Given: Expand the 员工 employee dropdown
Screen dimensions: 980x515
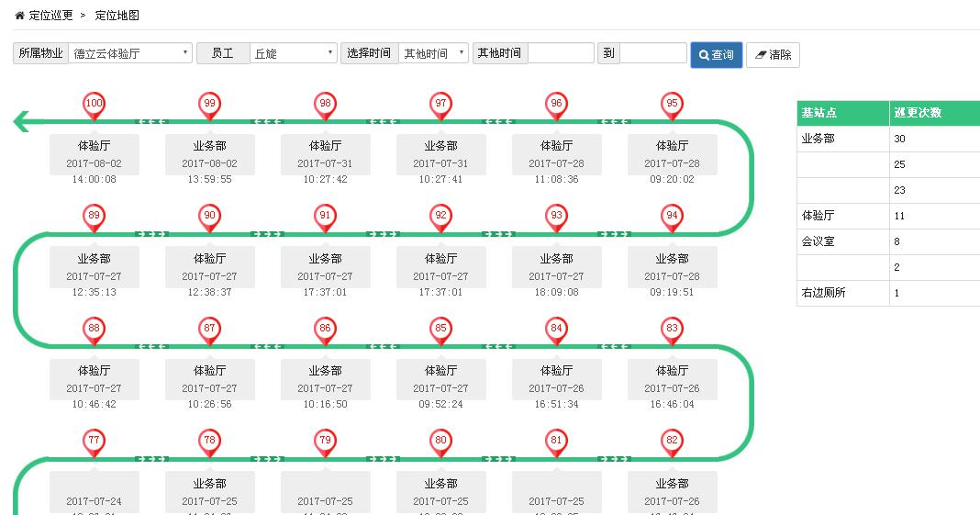Looking at the screenshot, I should point(294,53).
